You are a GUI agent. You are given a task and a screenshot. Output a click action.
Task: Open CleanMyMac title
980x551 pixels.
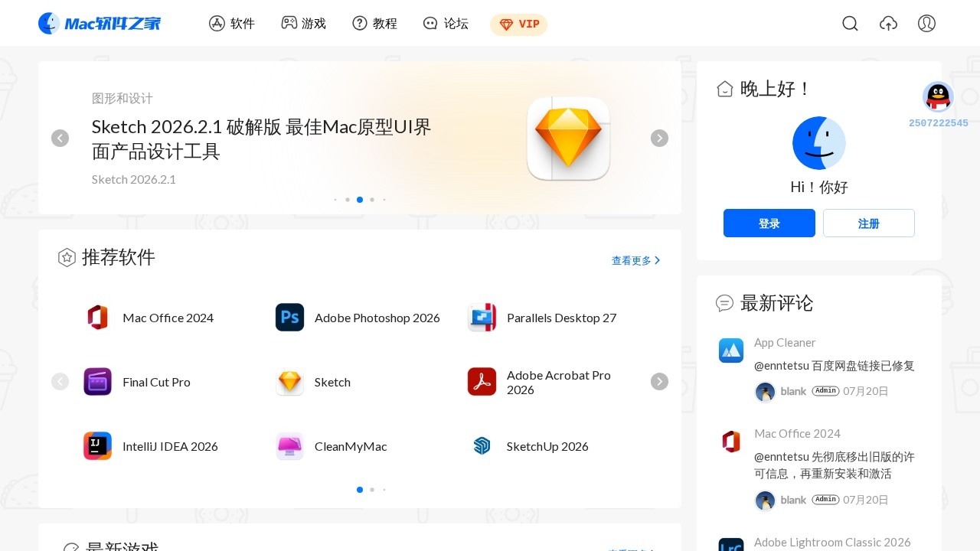pyautogui.click(x=351, y=446)
